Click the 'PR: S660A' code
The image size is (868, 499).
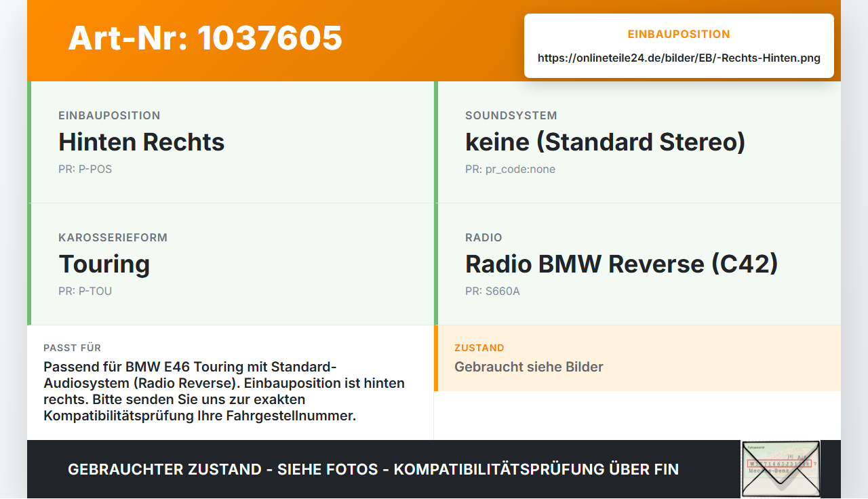coord(493,291)
